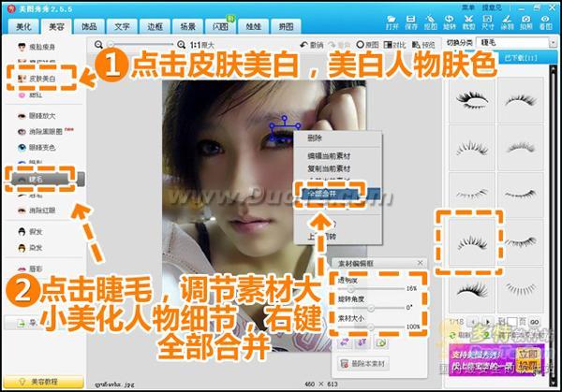Screen dimensions: 562x392
Task: Select 消除红眼 red-eye removal
Action: pyautogui.click(x=37, y=211)
